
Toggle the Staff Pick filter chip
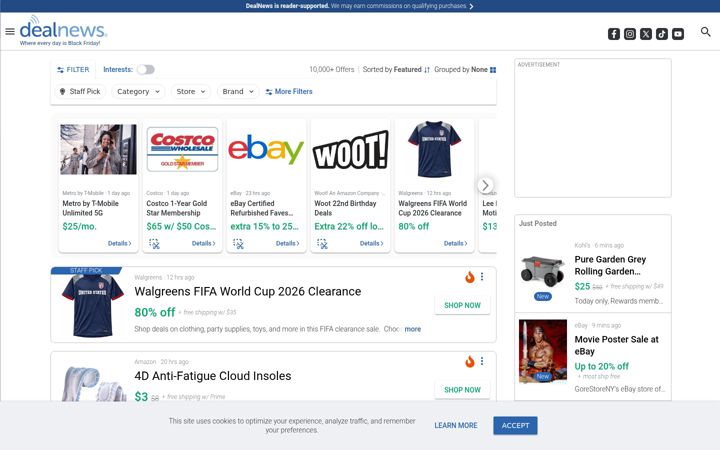click(x=80, y=91)
